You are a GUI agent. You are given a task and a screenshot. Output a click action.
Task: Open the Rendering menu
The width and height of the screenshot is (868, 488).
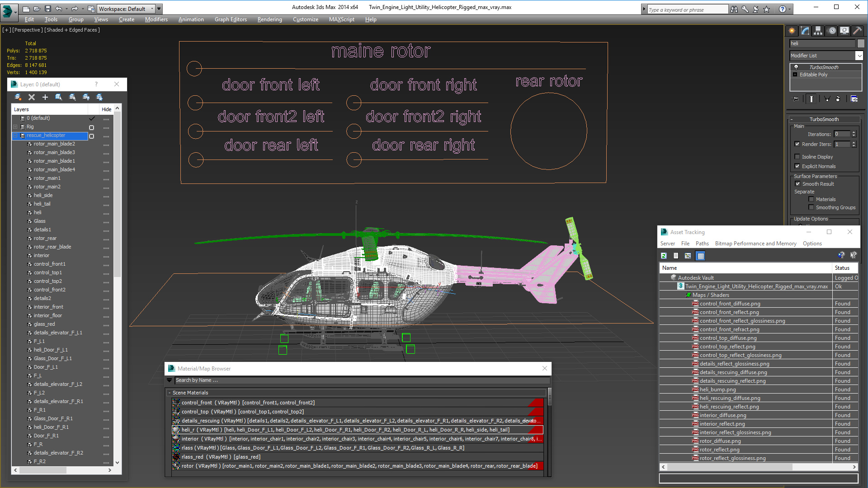270,19
